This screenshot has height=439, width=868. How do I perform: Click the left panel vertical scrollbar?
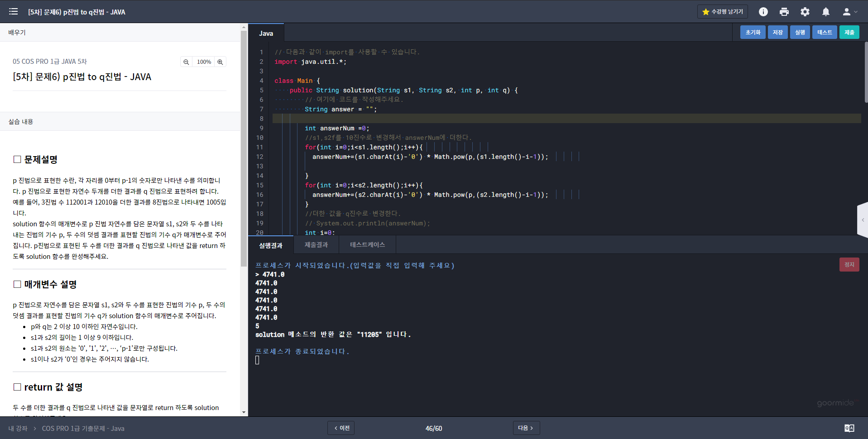tap(244, 149)
